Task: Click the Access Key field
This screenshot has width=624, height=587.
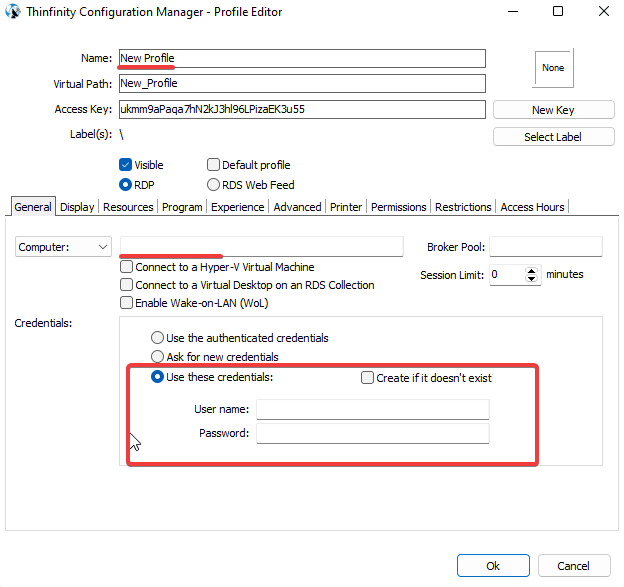Action: [302, 109]
